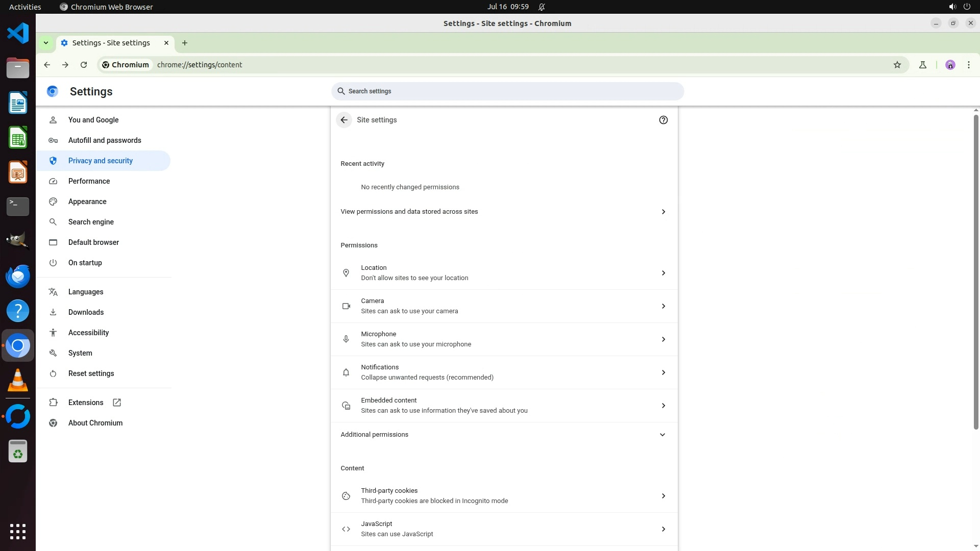Select Downloads in the settings sidebar
Viewport: 980px width, 551px height.
click(x=86, y=312)
